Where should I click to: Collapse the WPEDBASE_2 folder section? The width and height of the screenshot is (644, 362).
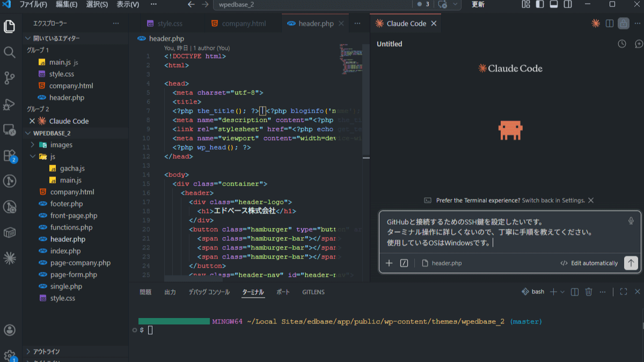tap(76, 133)
